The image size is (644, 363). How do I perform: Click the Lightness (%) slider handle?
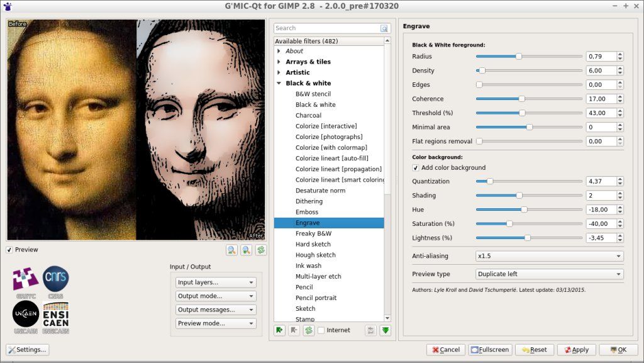pyautogui.click(x=528, y=238)
